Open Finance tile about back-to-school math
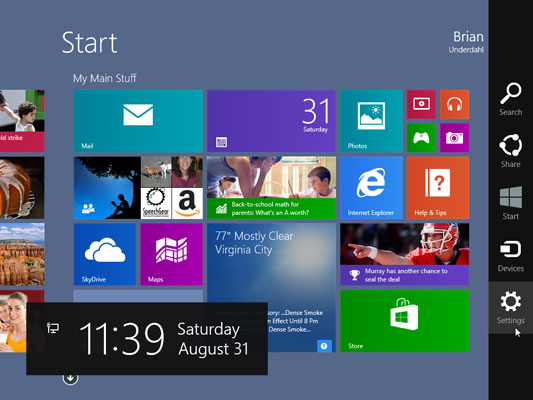The height and width of the screenshot is (400, 533). 271,188
